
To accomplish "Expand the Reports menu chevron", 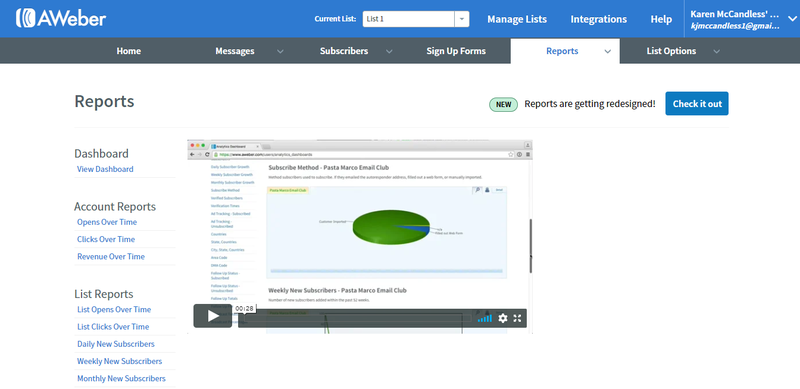I will pos(608,51).
